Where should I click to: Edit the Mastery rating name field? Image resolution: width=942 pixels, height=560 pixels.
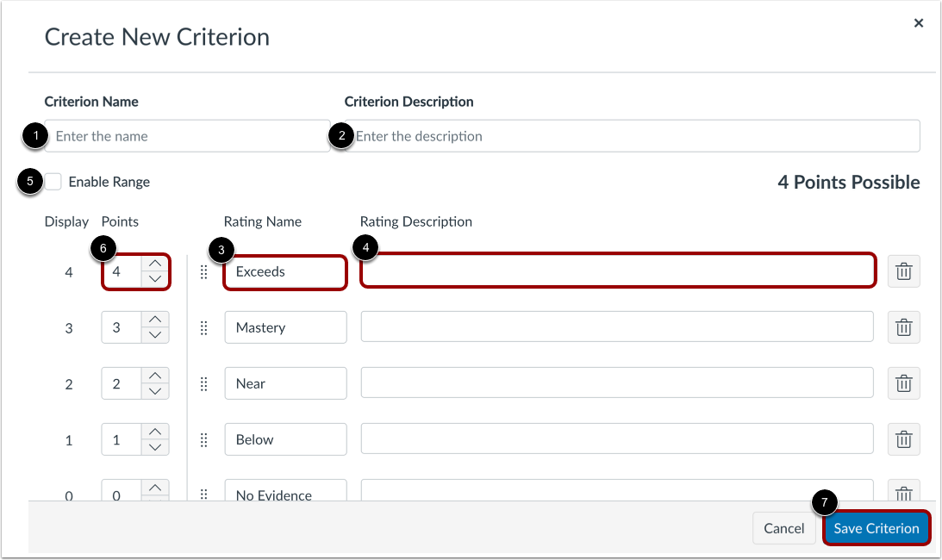point(285,327)
